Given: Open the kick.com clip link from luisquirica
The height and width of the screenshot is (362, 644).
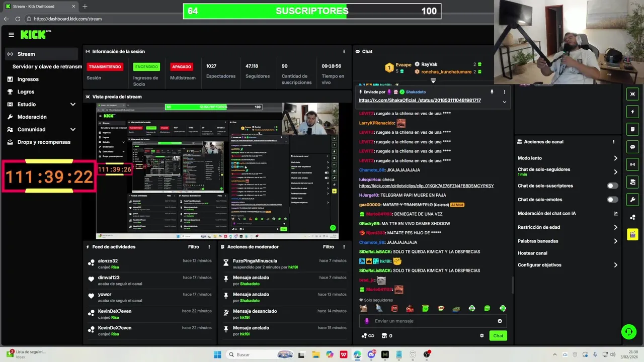Looking at the screenshot, I should click(426, 186).
